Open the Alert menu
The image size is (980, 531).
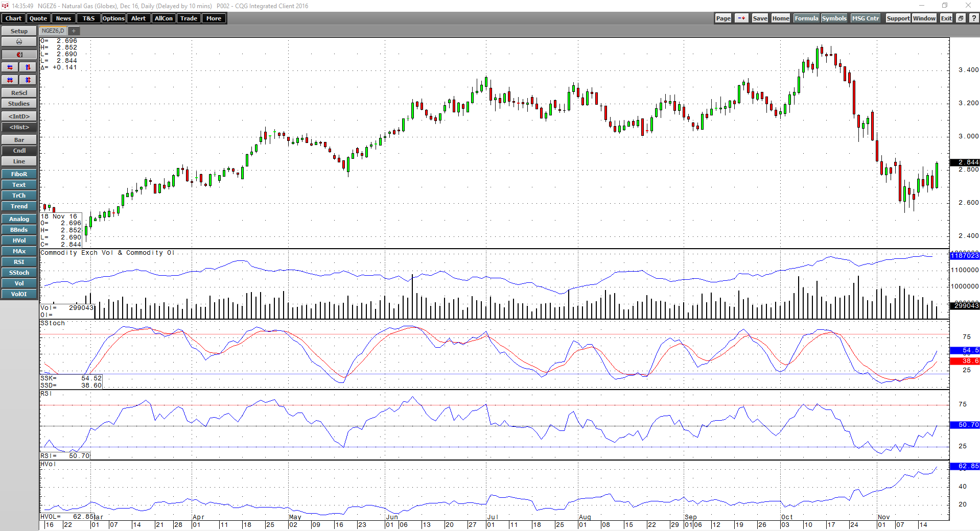pyautogui.click(x=138, y=18)
